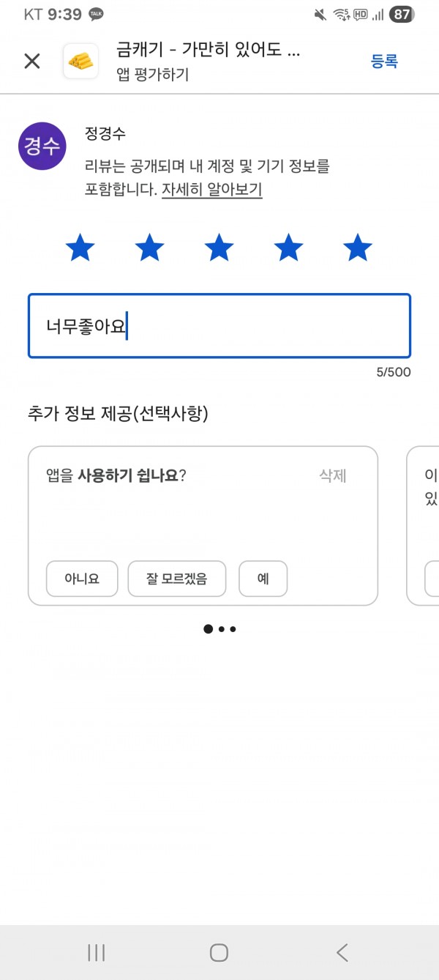Open the recent apps navigation icon

click(96, 952)
